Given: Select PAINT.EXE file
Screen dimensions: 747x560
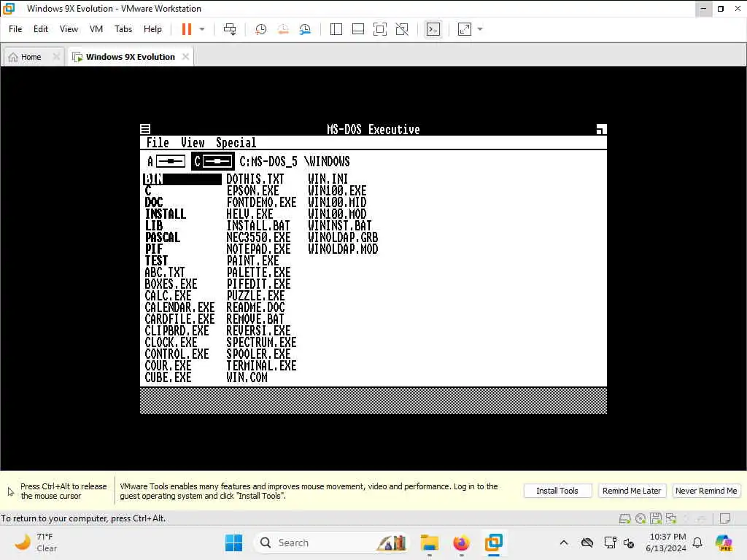Looking at the screenshot, I should [252, 260].
